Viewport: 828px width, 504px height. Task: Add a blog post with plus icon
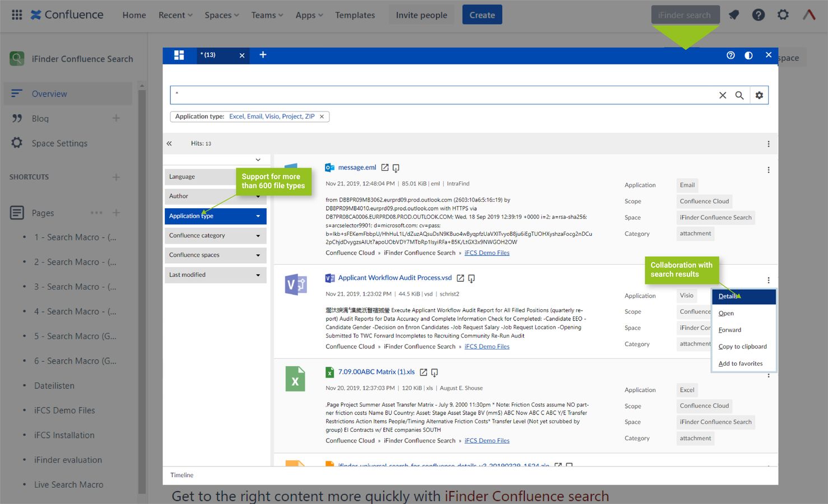[116, 118]
